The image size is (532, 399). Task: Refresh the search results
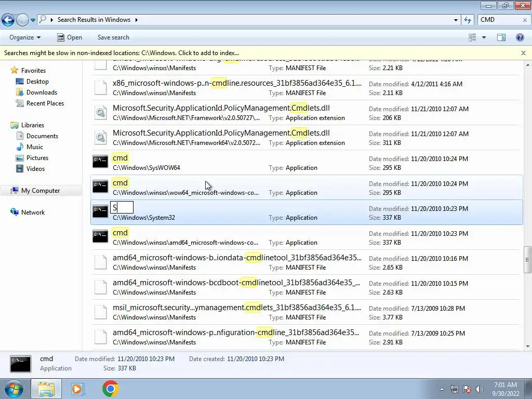pyautogui.click(x=468, y=20)
